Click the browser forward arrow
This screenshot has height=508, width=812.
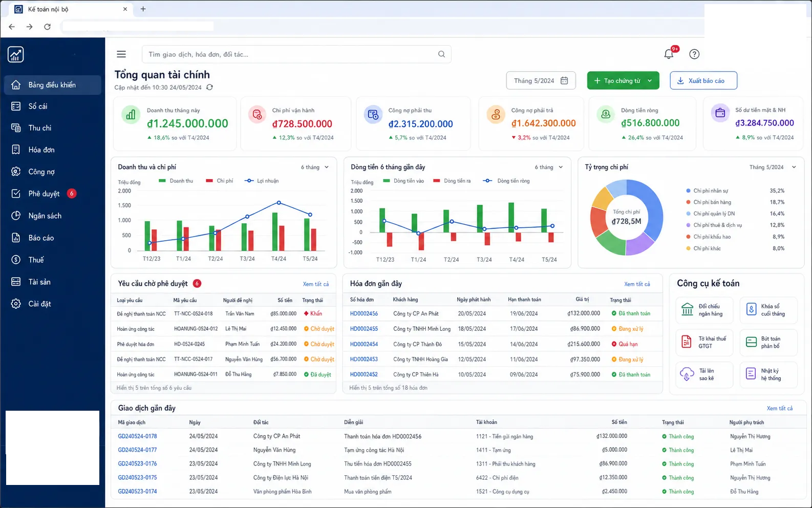coord(30,27)
